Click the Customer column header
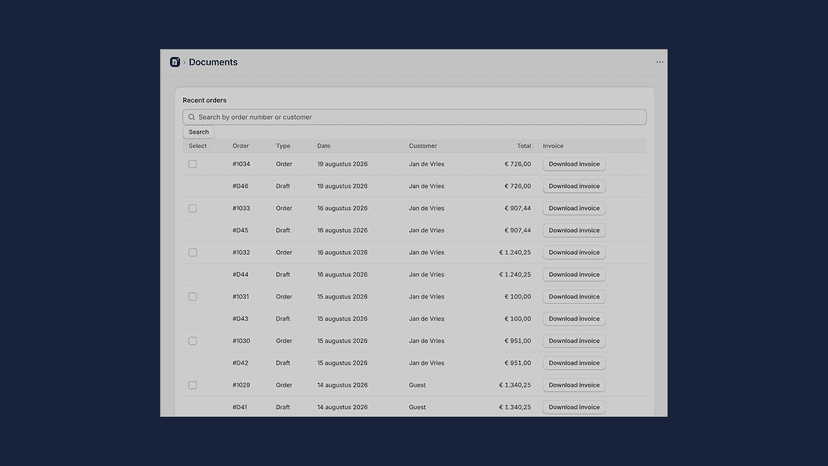828x466 pixels. coord(422,146)
